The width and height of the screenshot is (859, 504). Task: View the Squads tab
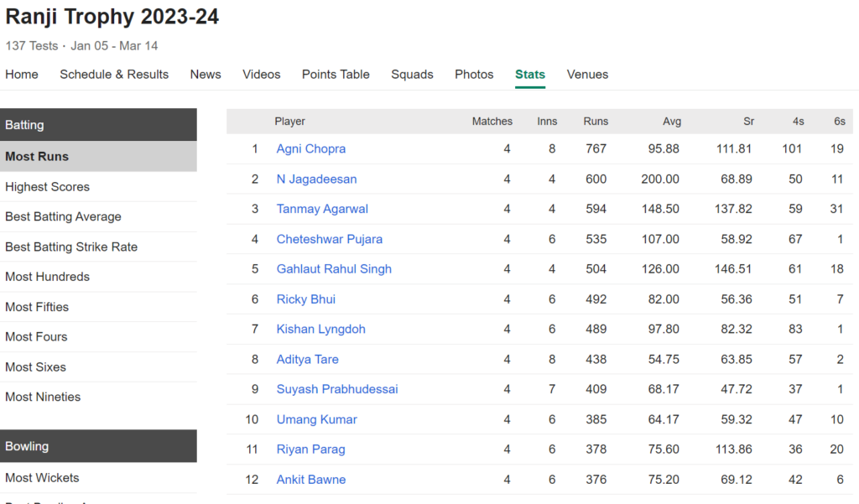412,75
